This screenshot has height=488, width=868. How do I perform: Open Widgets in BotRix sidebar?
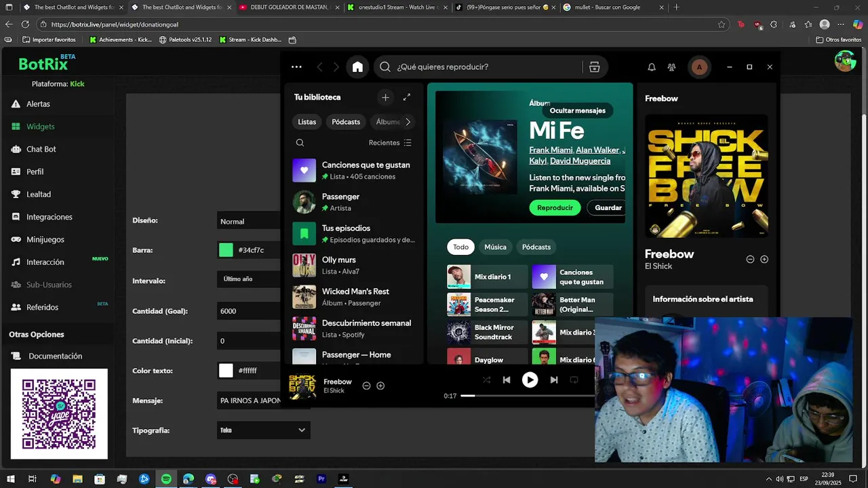click(40, 127)
